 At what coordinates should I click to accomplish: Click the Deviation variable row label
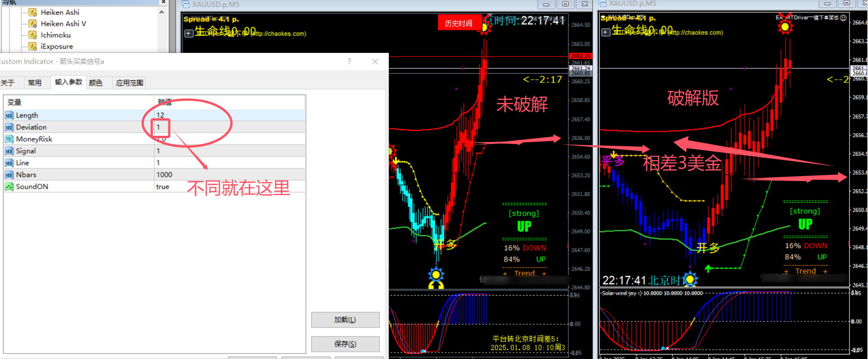pyautogui.click(x=31, y=127)
